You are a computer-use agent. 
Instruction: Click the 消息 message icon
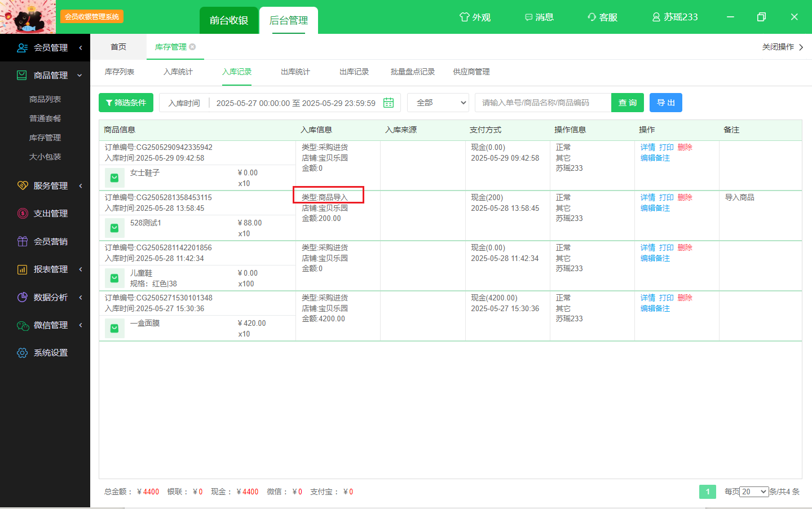(528, 17)
